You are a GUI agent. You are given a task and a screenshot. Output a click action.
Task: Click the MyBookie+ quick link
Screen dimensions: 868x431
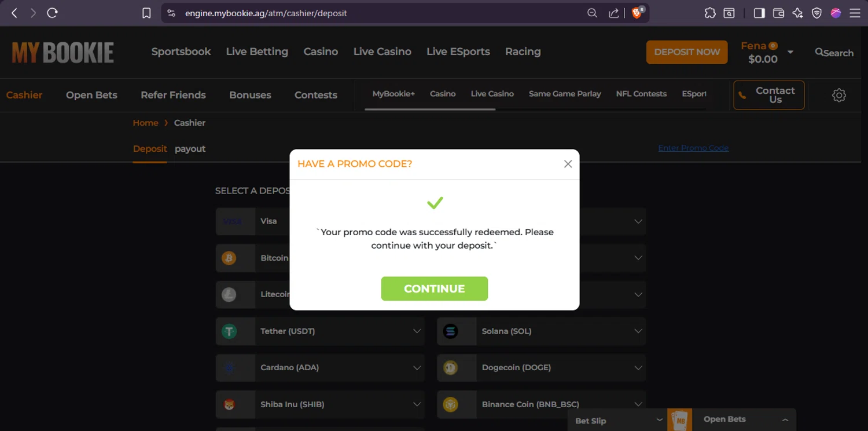[x=393, y=94]
